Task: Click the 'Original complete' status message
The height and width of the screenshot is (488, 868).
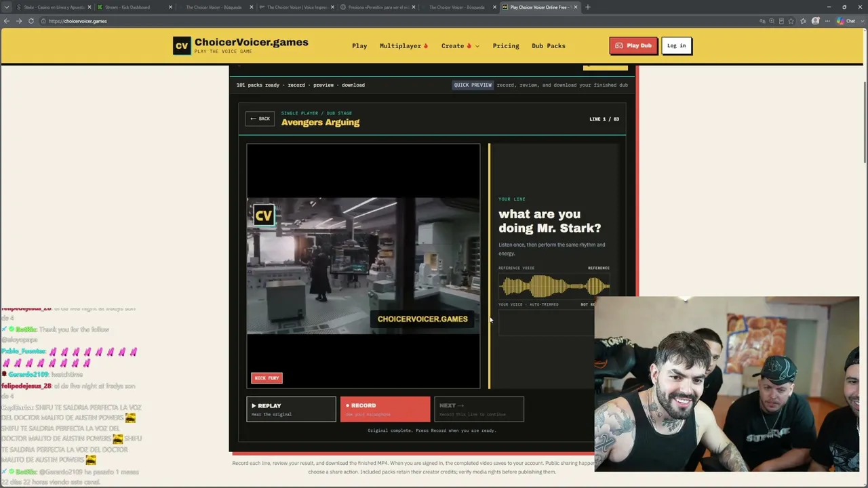Action: [432, 430]
